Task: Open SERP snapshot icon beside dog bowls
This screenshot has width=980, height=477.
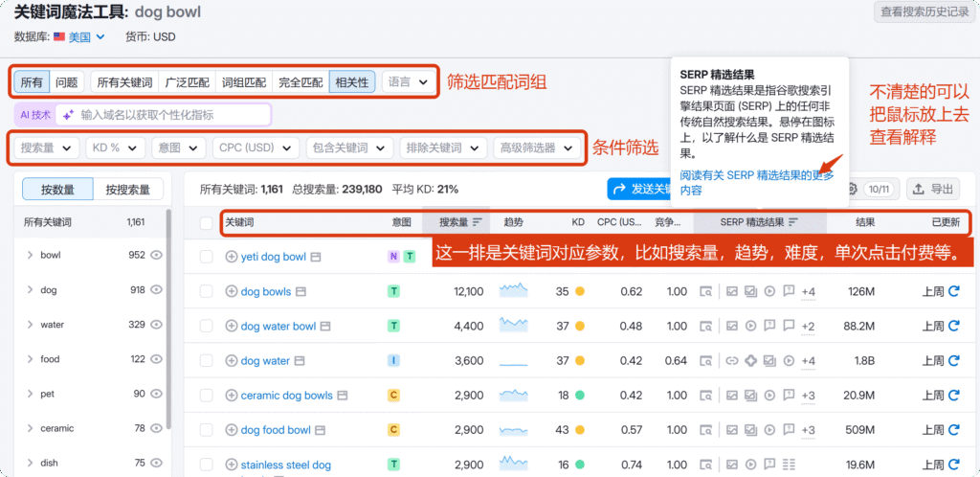Action: click(x=301, y=291)
